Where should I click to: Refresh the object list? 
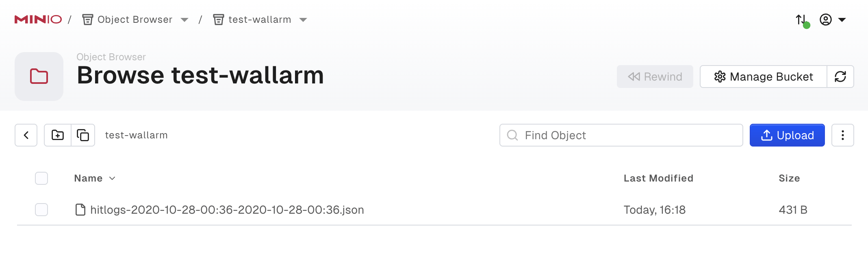click(x=840, y=77)
